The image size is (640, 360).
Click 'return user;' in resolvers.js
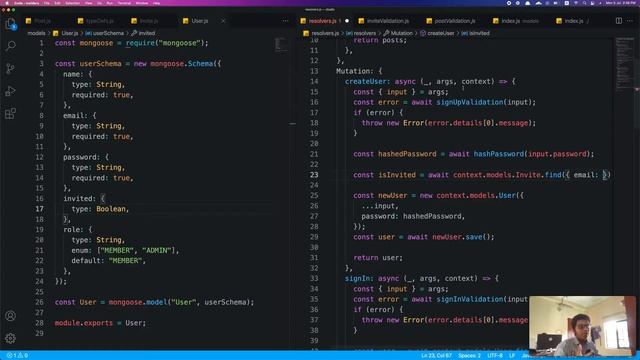click(x=378, y=258)
